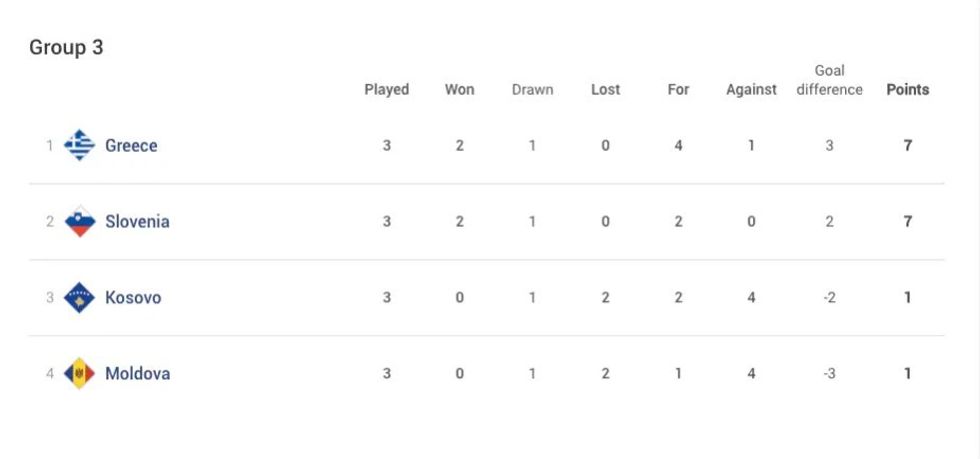The image size is (980, 459).
Task: Click the Slovenia flag icon
Action: (x=80, y=222)
